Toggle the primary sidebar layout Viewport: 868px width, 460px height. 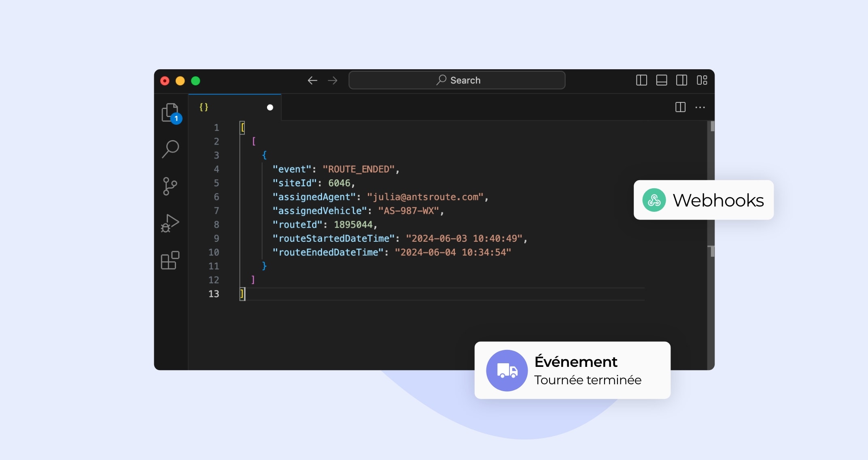641,80
